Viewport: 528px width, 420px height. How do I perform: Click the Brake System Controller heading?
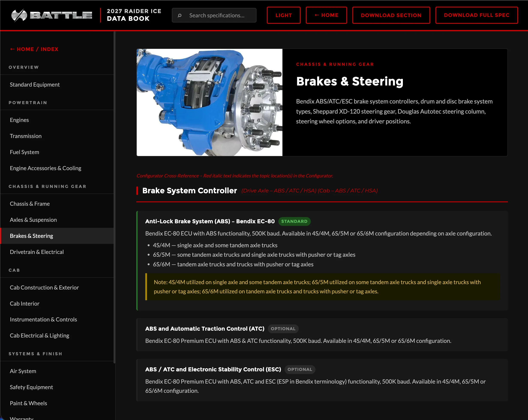click(x=190, y=190)
